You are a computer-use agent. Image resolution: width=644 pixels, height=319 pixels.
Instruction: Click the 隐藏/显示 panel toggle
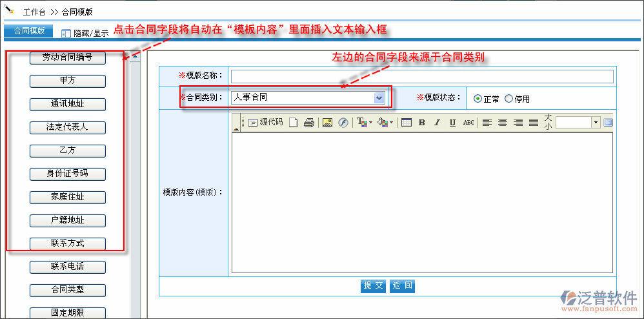click(x=85, y=34)
